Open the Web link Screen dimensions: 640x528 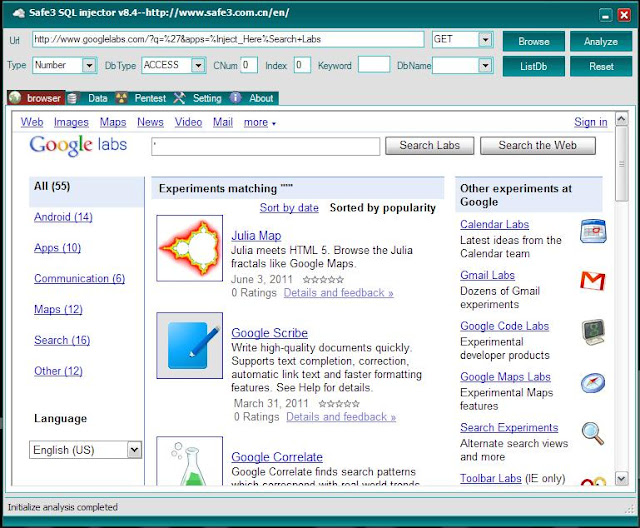click(32, 122)
